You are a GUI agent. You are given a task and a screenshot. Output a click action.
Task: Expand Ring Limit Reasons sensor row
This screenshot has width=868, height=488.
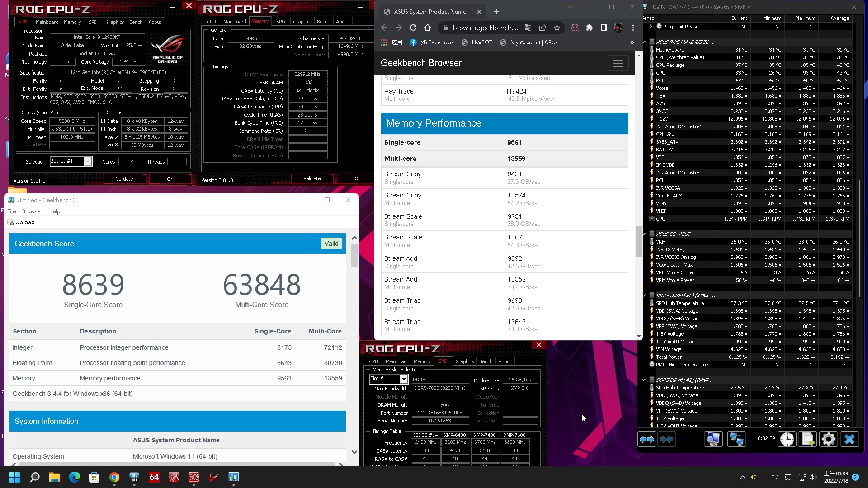pyautogui.click(x=651, y=27)
